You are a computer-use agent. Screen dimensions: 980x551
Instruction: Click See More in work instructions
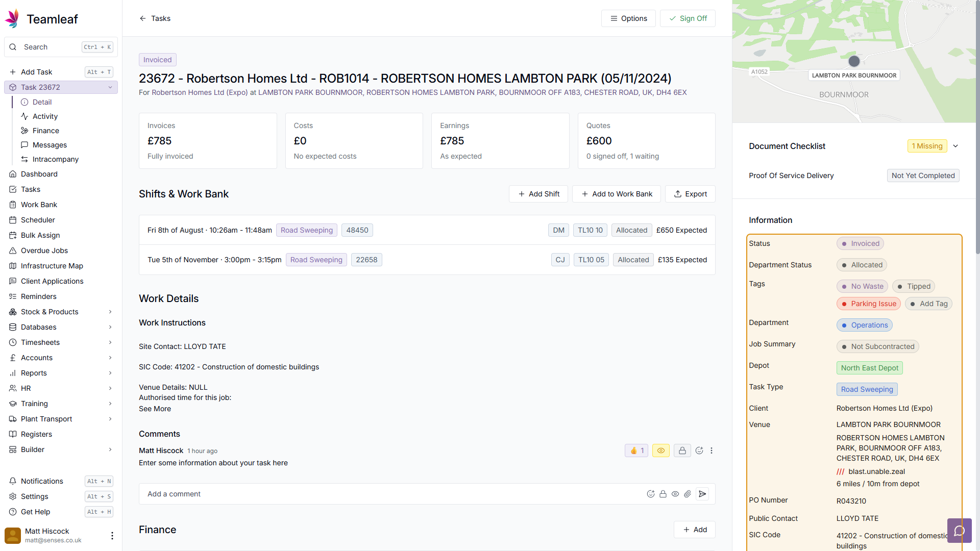[155, 409]
